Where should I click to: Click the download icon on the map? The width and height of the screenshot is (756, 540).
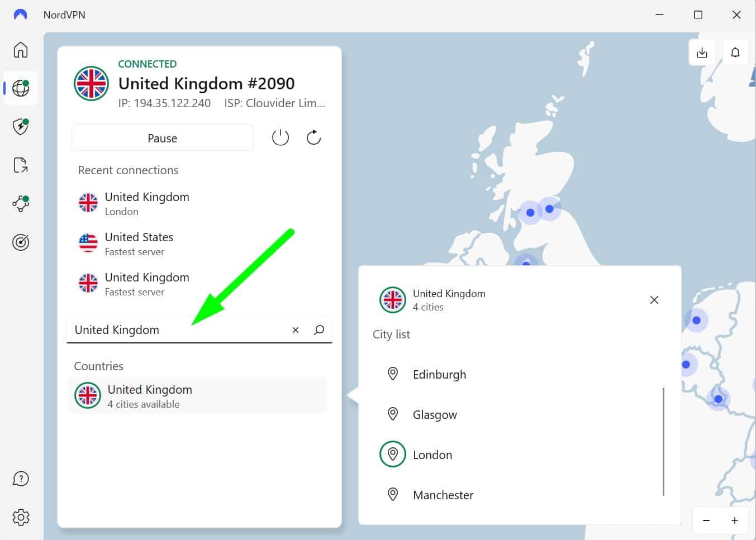pyautogui.click(x=702, y=52)
